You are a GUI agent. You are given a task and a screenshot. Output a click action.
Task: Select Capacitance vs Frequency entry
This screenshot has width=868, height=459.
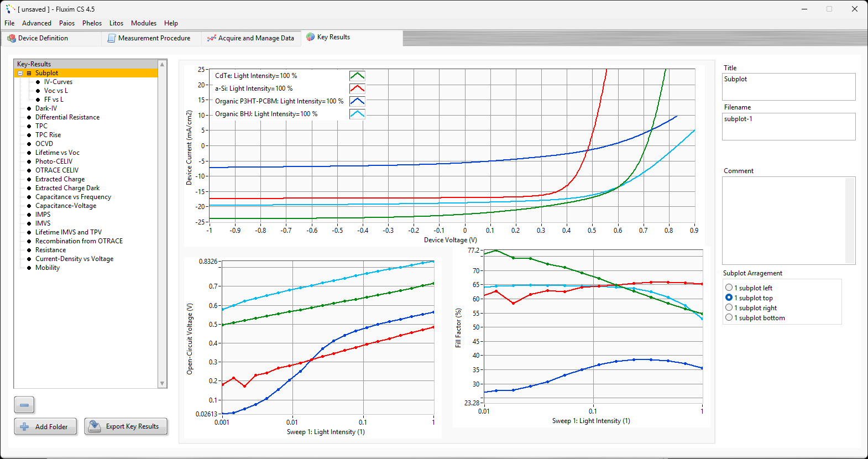pos(73,197)
